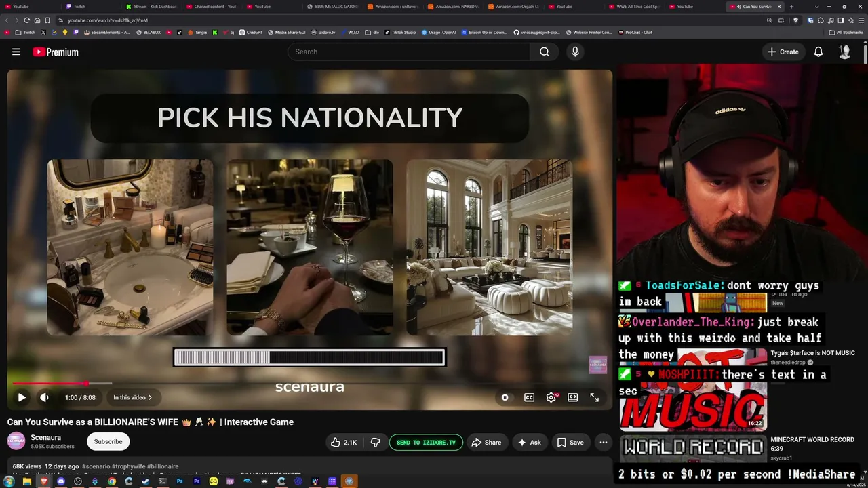Open the account avatar menu
The width and height of the screenshot is (868, 488).
(x=844, y=52)
